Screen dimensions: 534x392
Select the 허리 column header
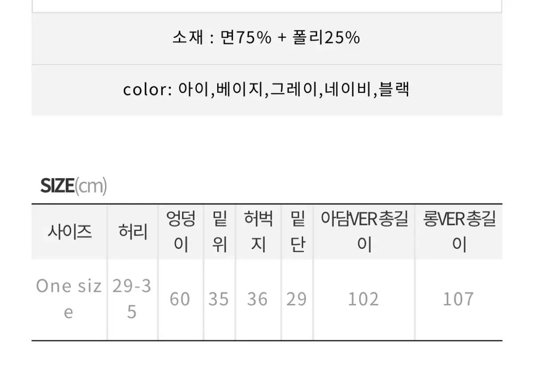[133, 232]
